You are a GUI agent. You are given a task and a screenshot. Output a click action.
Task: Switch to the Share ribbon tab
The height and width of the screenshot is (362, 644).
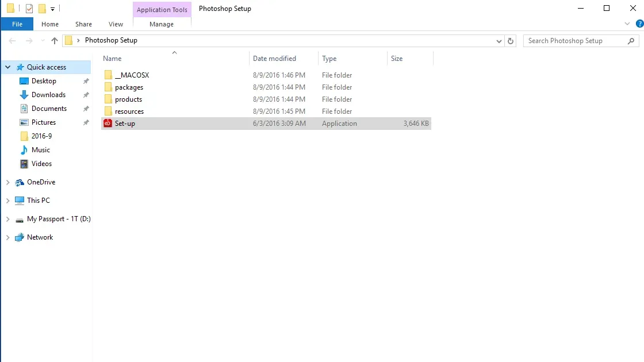point(83,24)
